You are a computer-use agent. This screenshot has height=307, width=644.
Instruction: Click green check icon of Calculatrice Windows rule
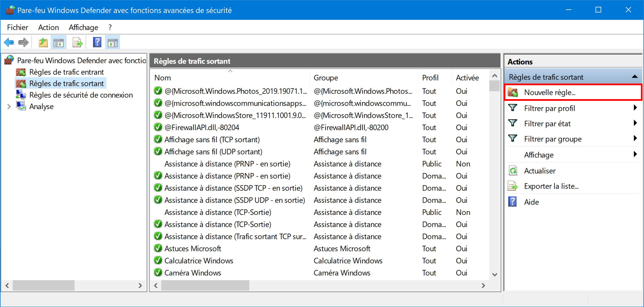coord(158,260)
